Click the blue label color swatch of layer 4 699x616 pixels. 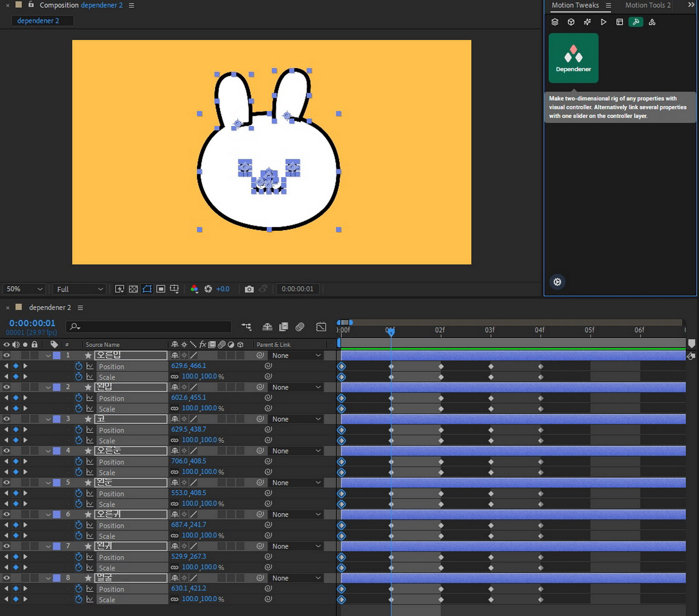click(57, 451)
